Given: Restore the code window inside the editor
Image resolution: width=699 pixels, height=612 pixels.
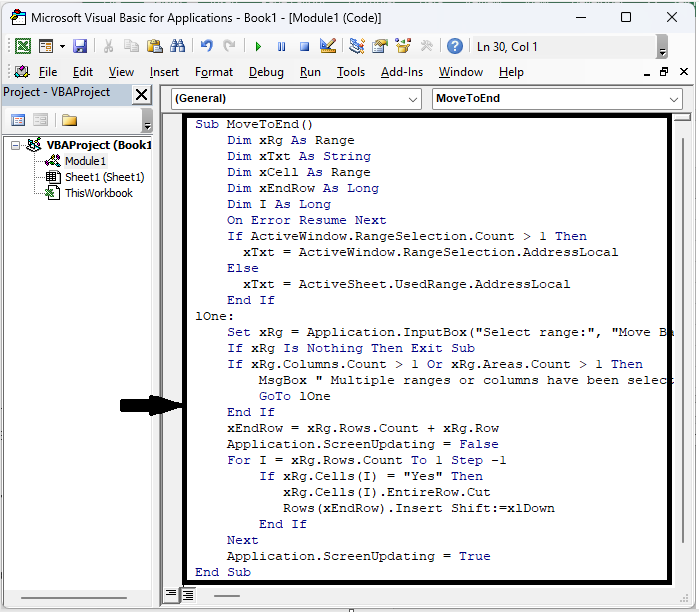Looking at the screenshot, I should 664,71.
